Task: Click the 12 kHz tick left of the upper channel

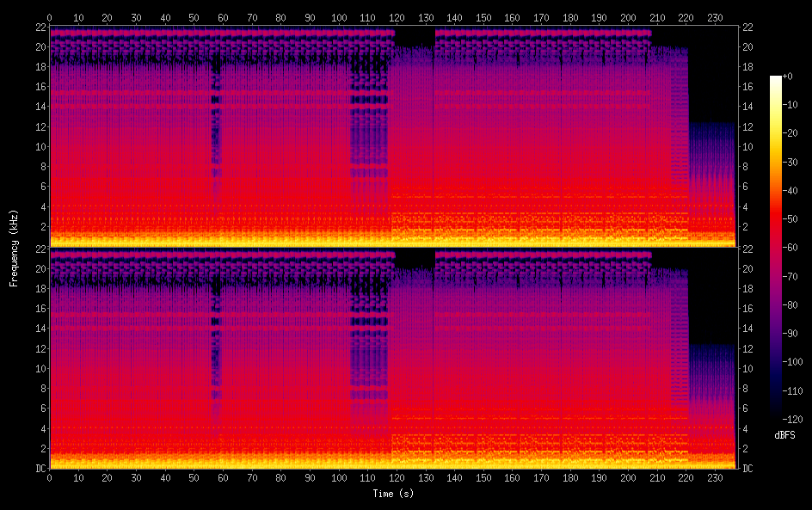Action: click(39, 126)
